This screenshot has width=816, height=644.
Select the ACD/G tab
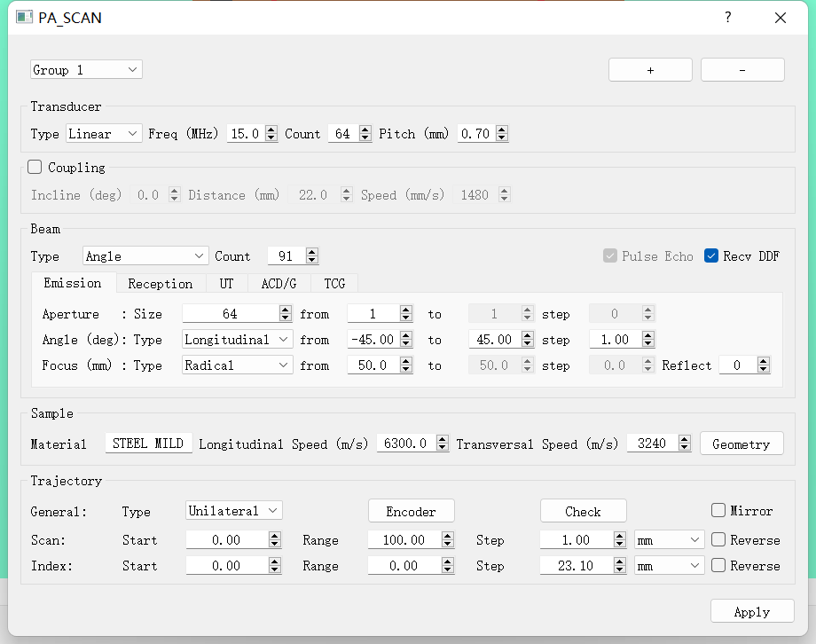click(x=279, y=284)
